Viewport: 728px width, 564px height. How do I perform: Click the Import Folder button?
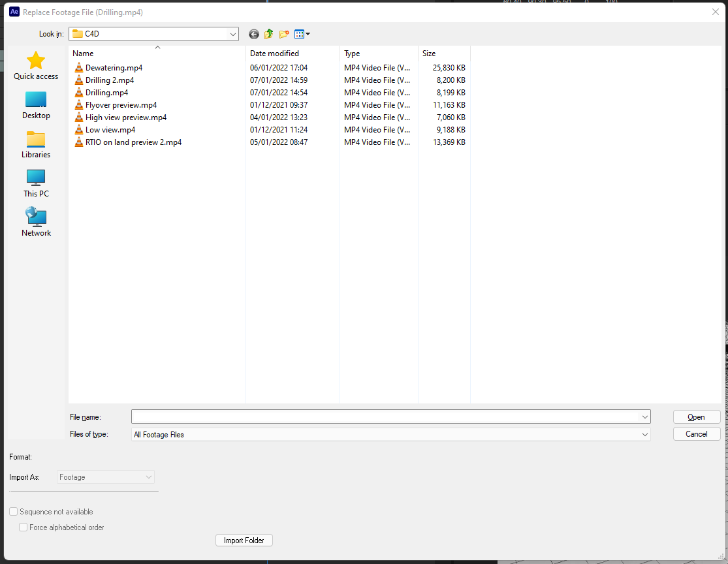tap(244, 540)
